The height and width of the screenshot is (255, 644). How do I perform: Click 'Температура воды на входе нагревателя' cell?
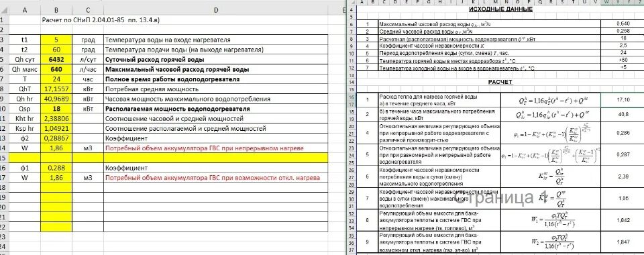click(215, 40)
